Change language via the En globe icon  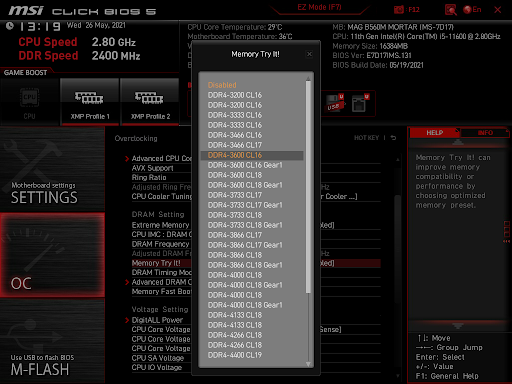click(x=472, y=10)
